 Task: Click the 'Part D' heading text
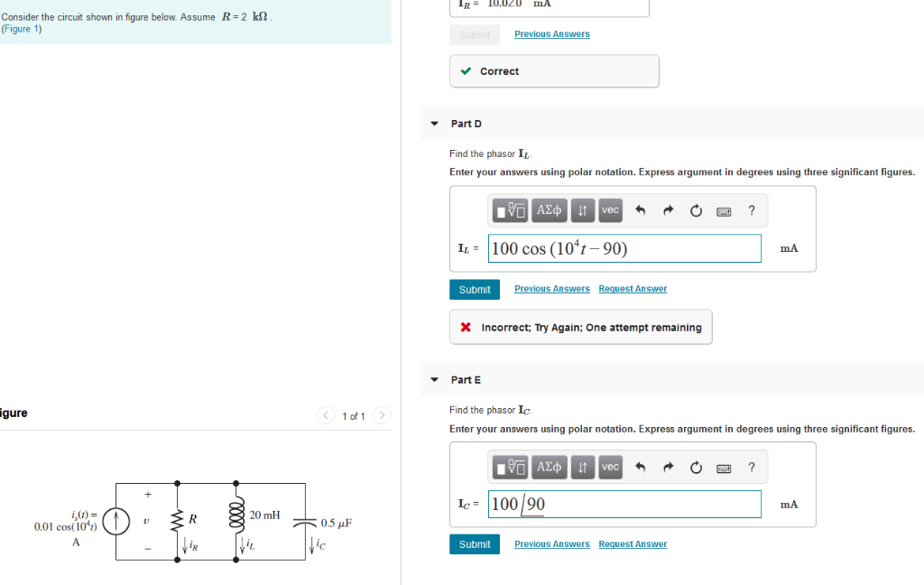point(467,124)
